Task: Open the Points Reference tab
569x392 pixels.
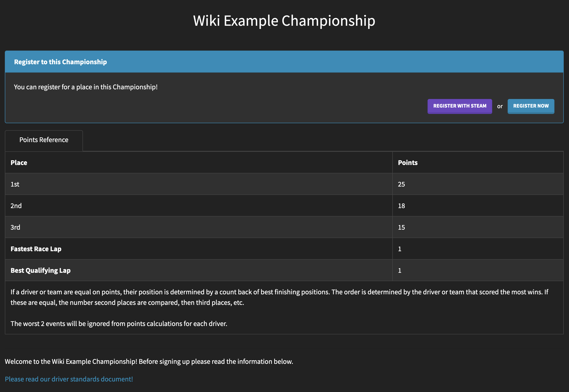Action: click(44, 140)
